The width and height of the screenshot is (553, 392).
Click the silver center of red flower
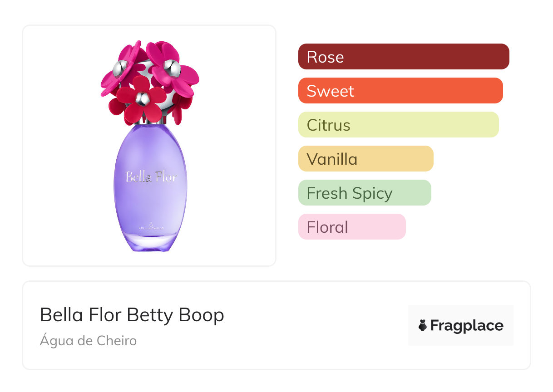click(x=143, y=98)
